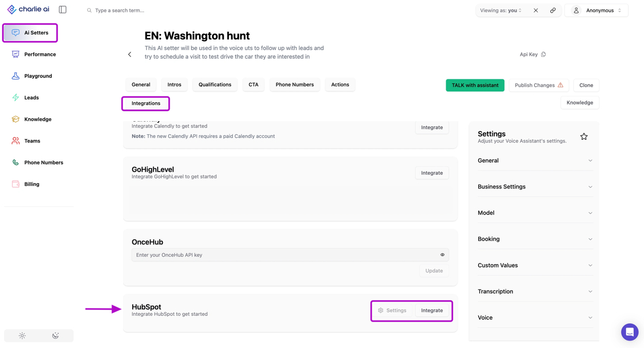Toggle the sidebar panel icon
The width and height of the screenshot is (644, 348).
pyautogui.click(x=63, y=9)
